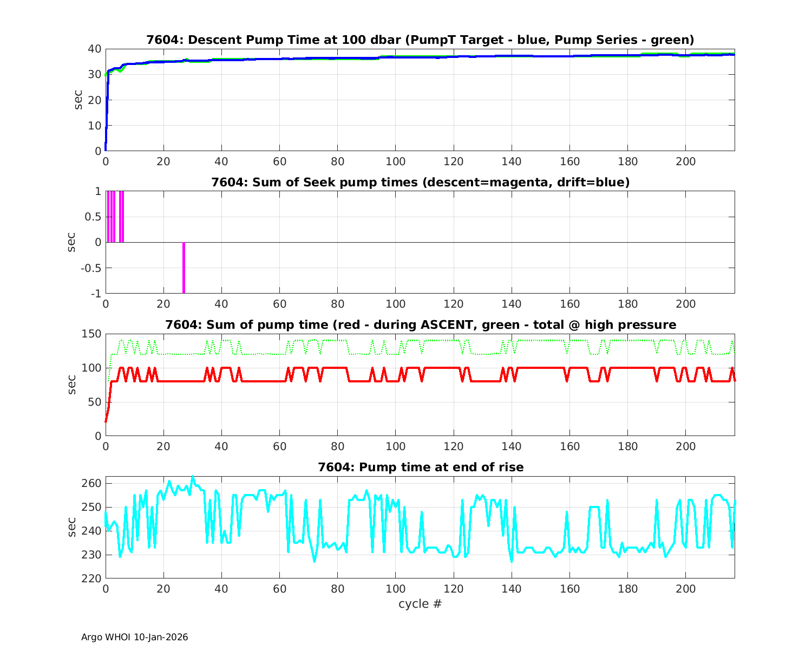The image size is (812, 650).
Task: Click the Sum of Seek pump times title
Action: [420, 183]
